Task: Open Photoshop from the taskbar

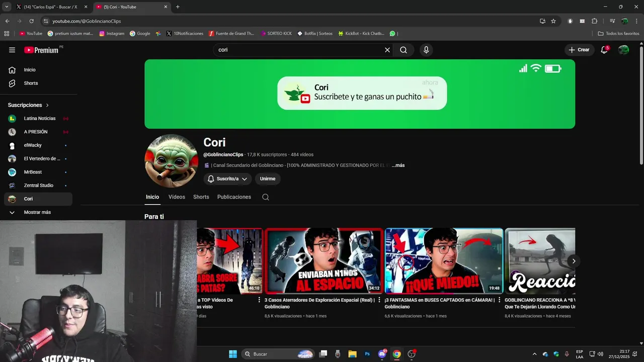Action: [x=367, y=354]
